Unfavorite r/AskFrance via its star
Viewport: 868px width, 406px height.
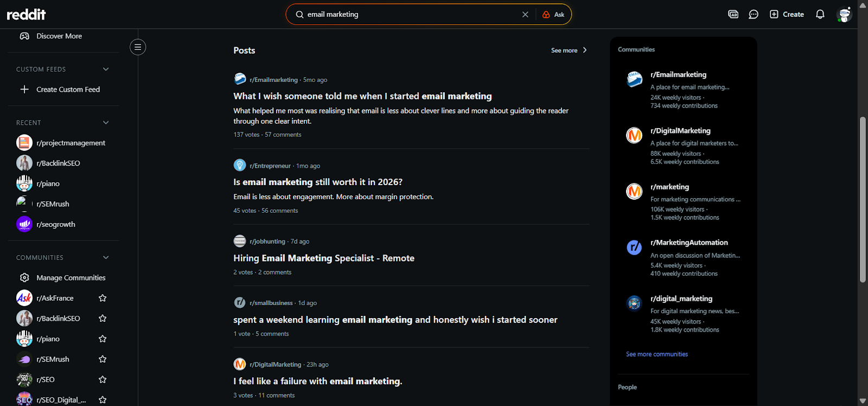[102, 297]
